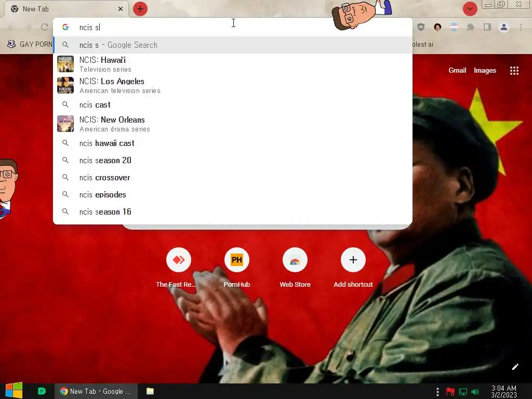Select the New Tab browser tab
Viewport: 532px width, 399px height.
coord(66,9)
